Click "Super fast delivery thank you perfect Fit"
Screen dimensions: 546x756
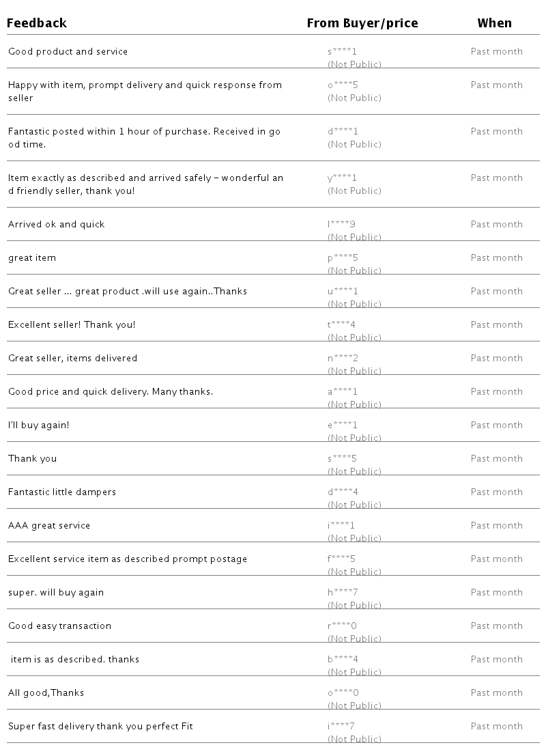tap(100, 726)
